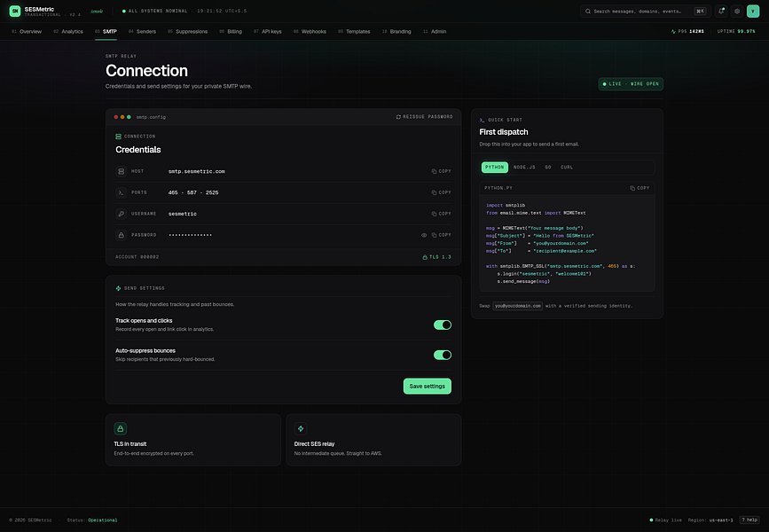Click the lock icon beside Password
The width and height of the screenshot is (769, 532).
(x=122, y=235)
